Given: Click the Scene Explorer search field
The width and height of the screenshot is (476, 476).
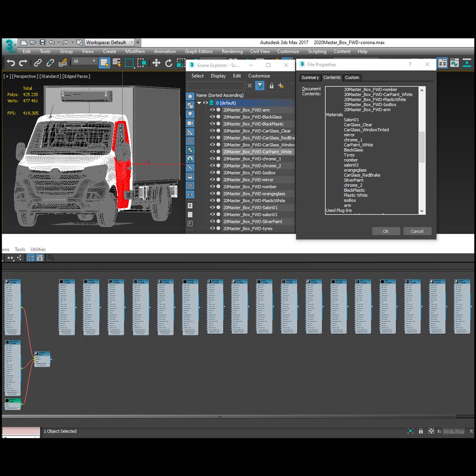Looking at the screenshot, I should pos(216,86).
